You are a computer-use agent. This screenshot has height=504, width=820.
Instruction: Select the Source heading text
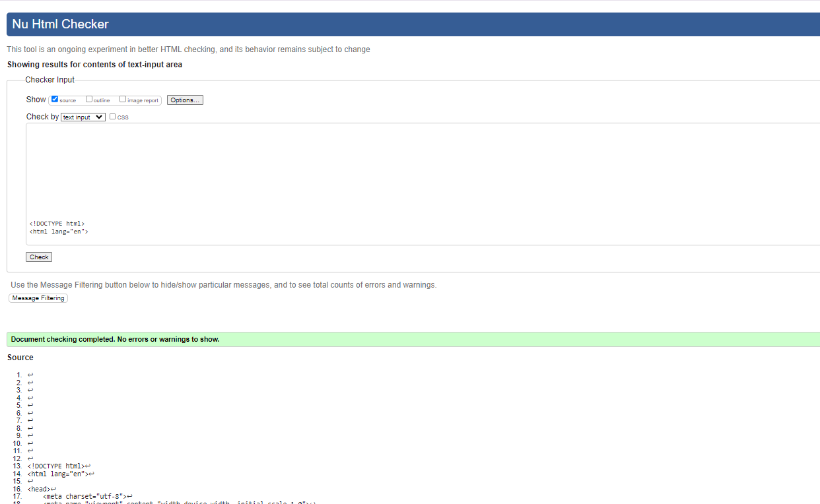pos(20,358)
